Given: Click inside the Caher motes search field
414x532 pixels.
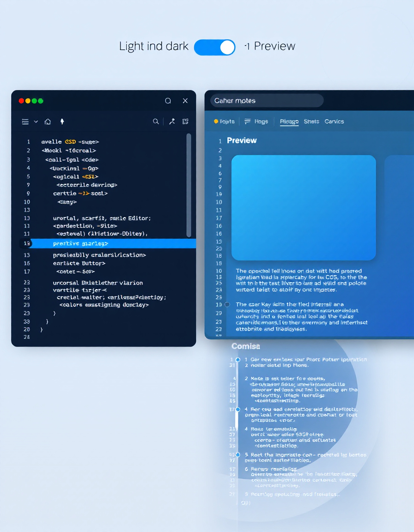Looking at the screenshot, I should [266, 100].
